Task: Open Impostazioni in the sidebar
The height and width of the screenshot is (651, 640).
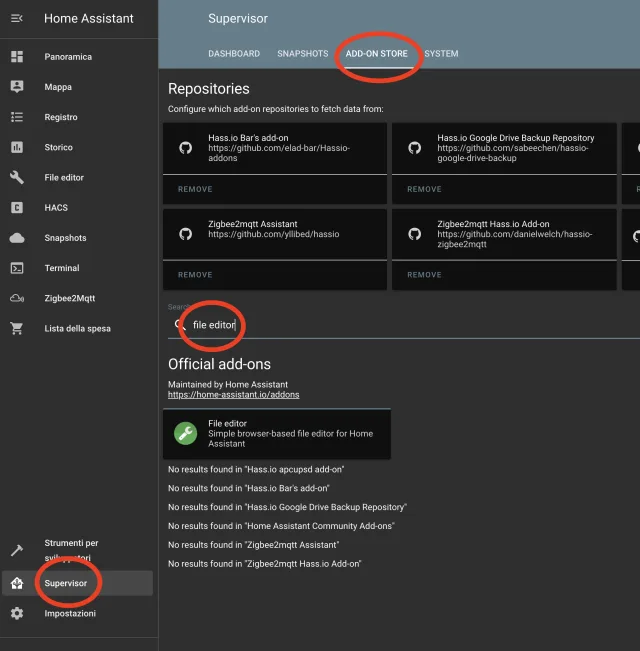Action: [77, 613]
